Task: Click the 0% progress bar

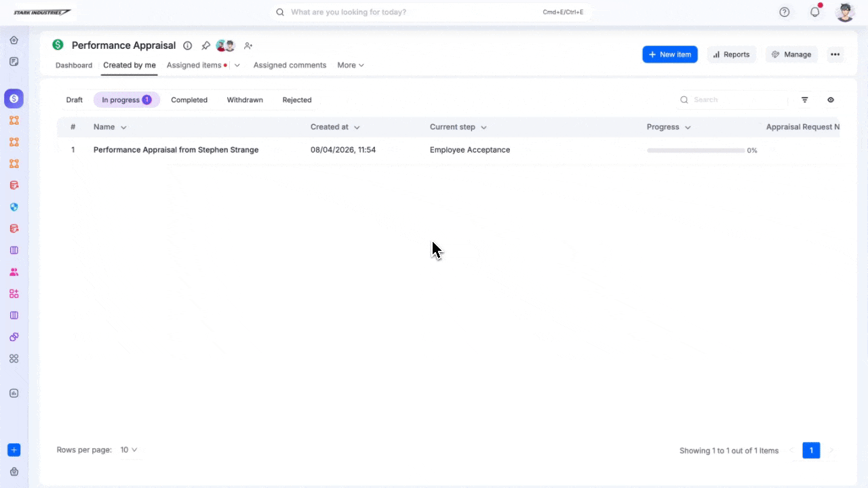Action: click(695, 150)
